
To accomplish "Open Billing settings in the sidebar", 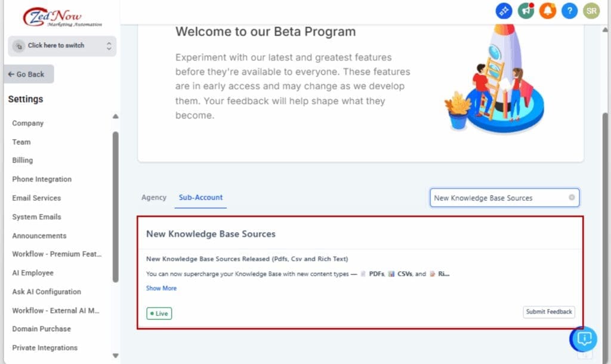I will point(22,161).
